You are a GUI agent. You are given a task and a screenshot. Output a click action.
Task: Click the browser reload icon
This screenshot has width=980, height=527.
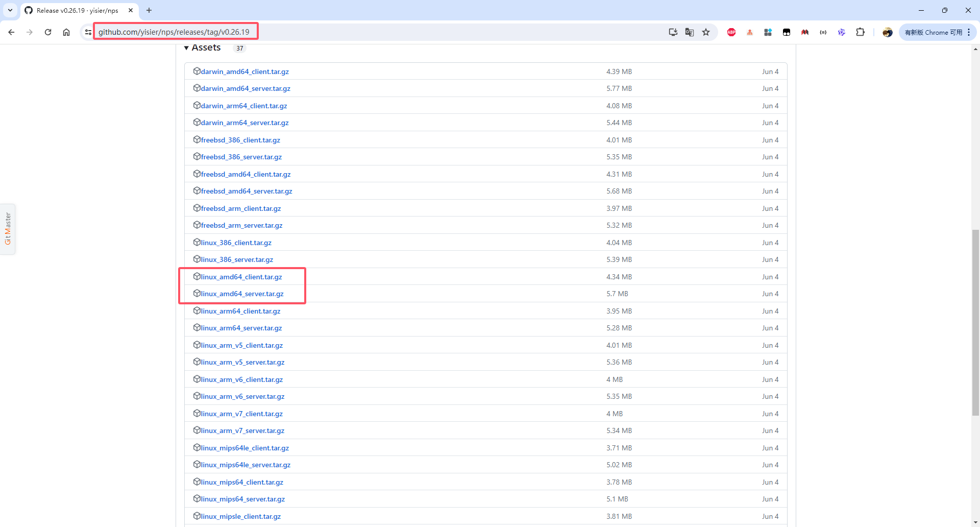[48, 32]
